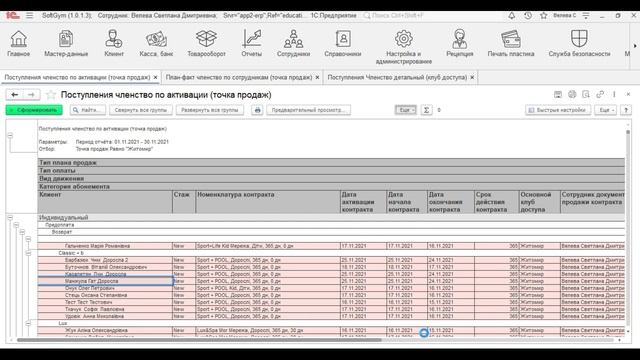Add report to favorites with star icon

pyautogui.click(x=51, y=95)
